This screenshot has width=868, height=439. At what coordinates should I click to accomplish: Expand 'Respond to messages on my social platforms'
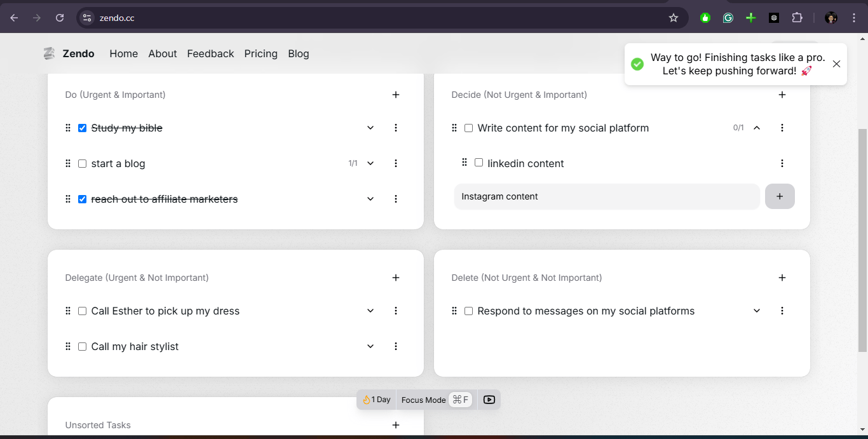pos(757,311)
